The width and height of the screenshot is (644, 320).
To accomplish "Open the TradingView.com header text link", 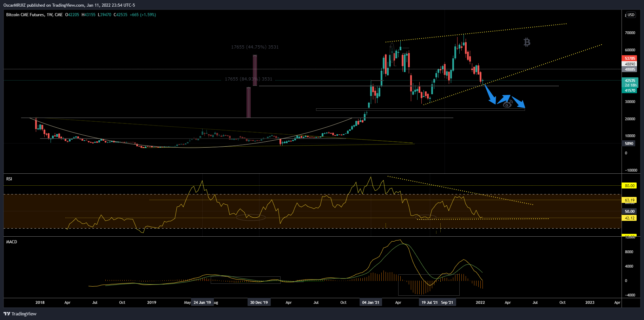I will click(68, 5).
